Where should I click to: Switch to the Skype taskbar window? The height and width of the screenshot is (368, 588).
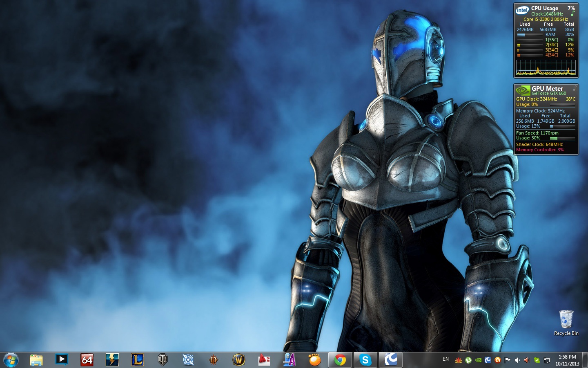click(x=365, y=360)
